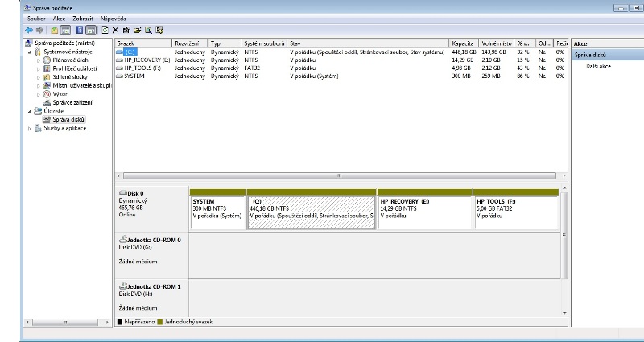Click the Up one level folder icon
Screen dimensions: 644x342
pos(54,30)
